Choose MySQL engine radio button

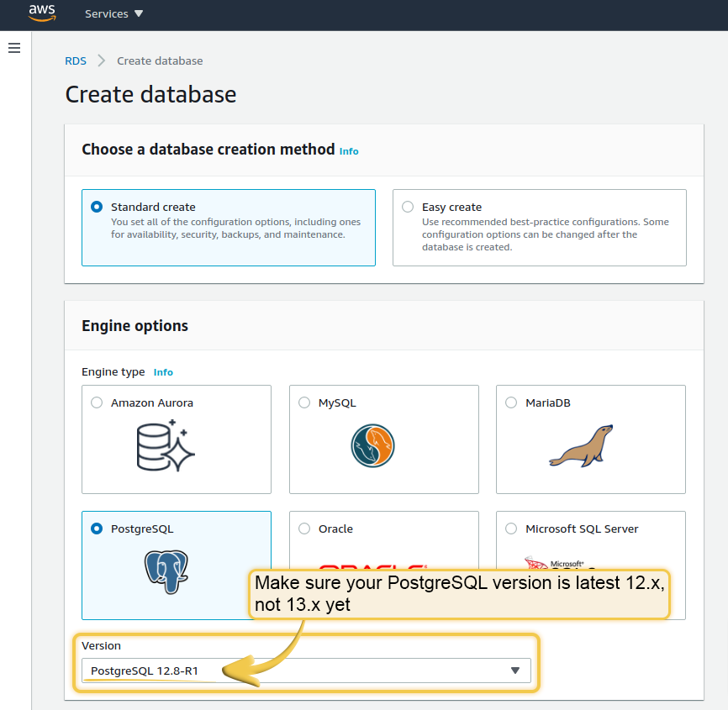click(x=304, y=402)
